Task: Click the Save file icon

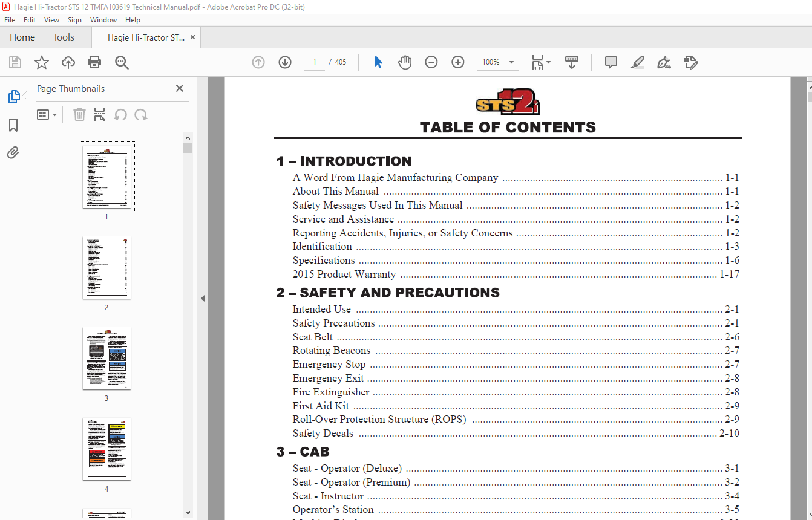Action: point(15,62)
